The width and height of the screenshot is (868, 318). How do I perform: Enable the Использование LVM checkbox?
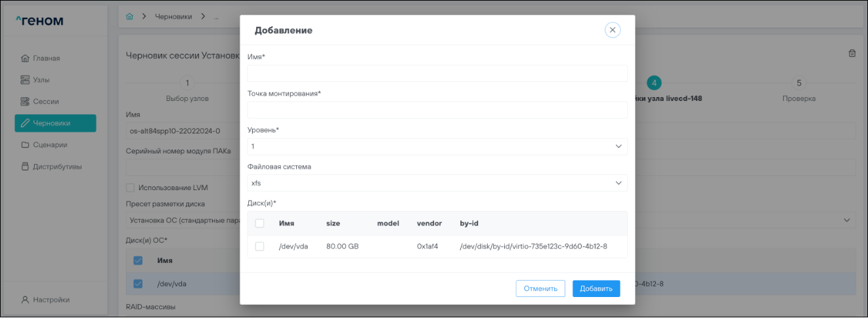[130, 188]
